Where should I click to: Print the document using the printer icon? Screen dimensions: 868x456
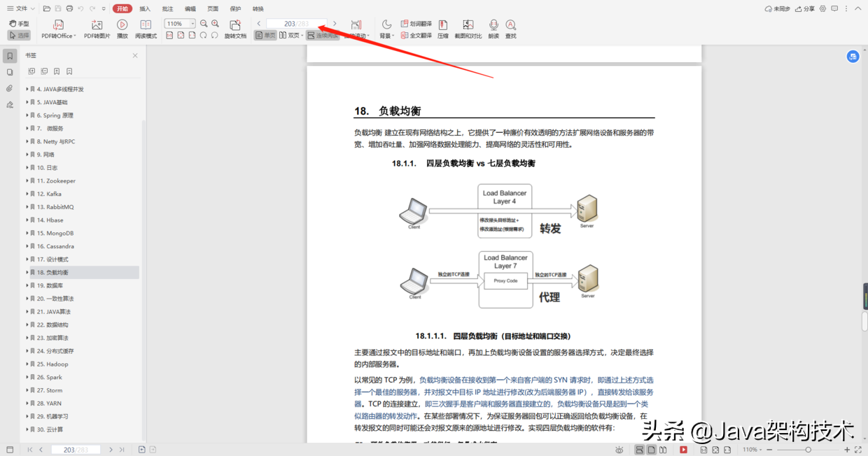click(x=69, y=8)
